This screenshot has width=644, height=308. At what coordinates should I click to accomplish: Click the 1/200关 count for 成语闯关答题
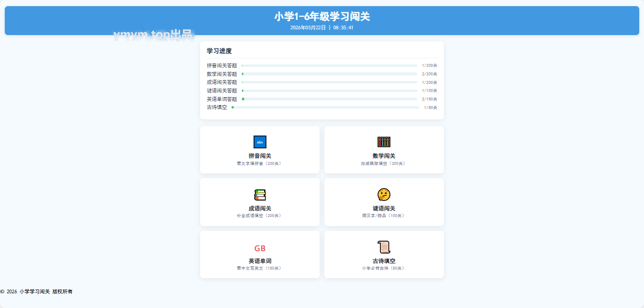coord(430,82)
